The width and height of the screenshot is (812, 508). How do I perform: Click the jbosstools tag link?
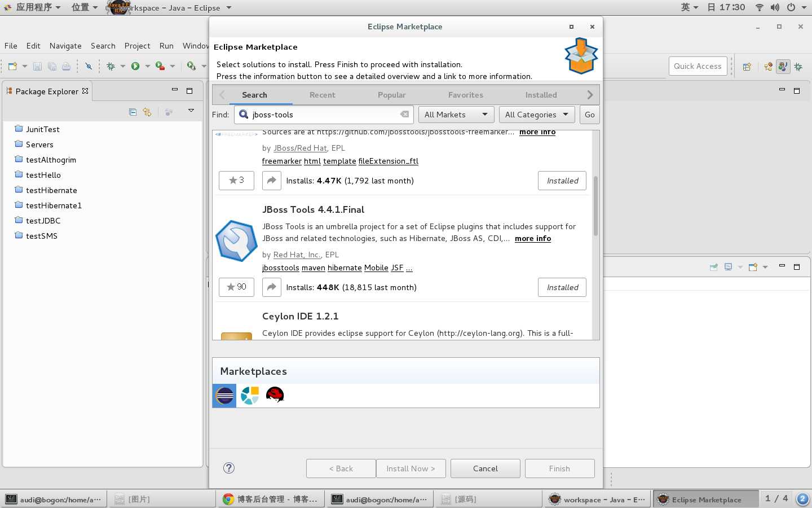(x=281, y=268)
